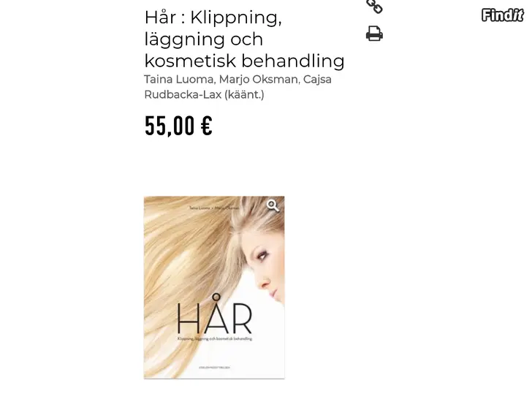Click author name Marjo Oksman
Screen dimensions: 532x399
point(259,80)
